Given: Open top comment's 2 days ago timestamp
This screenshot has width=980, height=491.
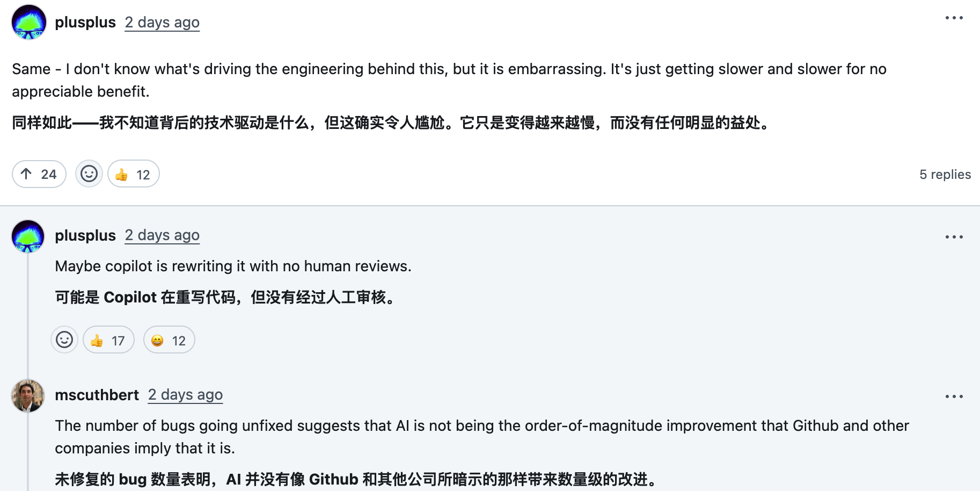Looking at the screenshot, I should click(162, 23).
